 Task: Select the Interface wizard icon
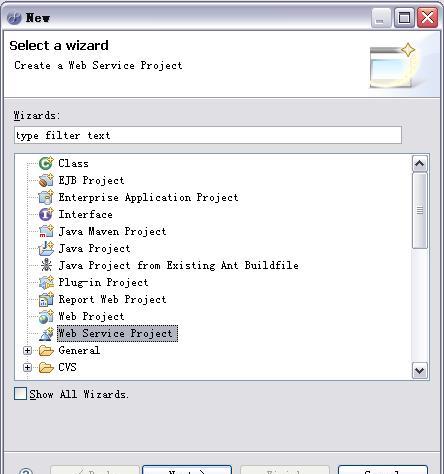pyautogui.click(x=46, y=214)
